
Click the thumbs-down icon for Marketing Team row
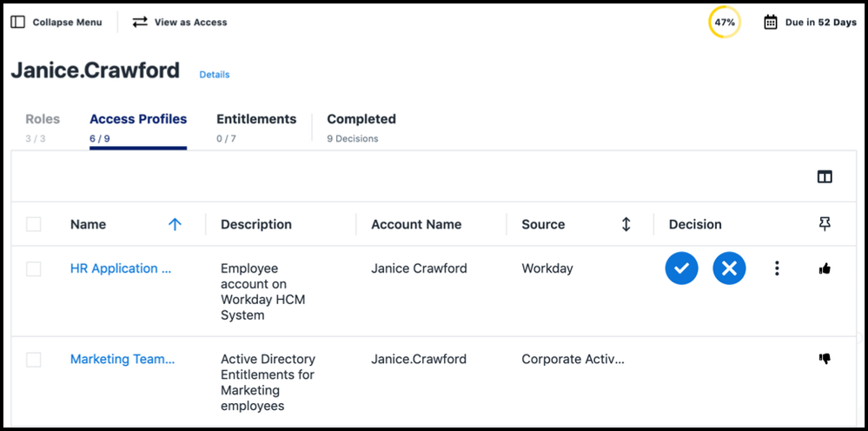pyautogui.click(x=825, y=359)
